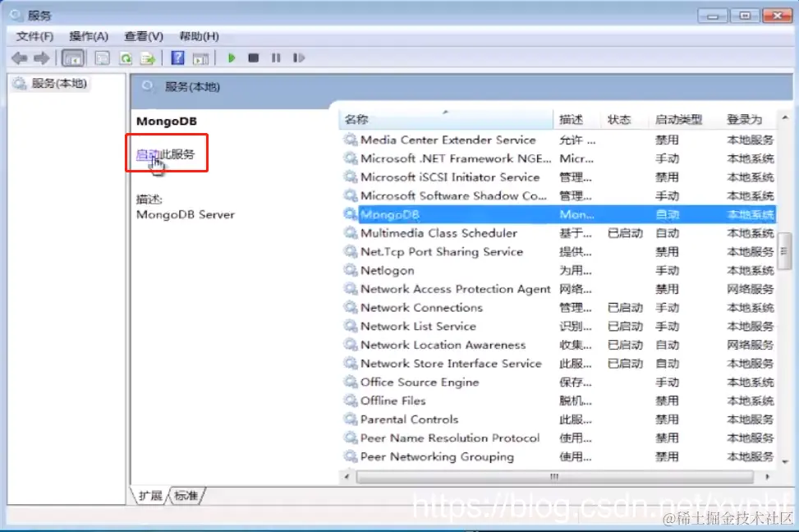Stop service with square stop icon
This screenshot has height=532, width=799.
[253, 58]
